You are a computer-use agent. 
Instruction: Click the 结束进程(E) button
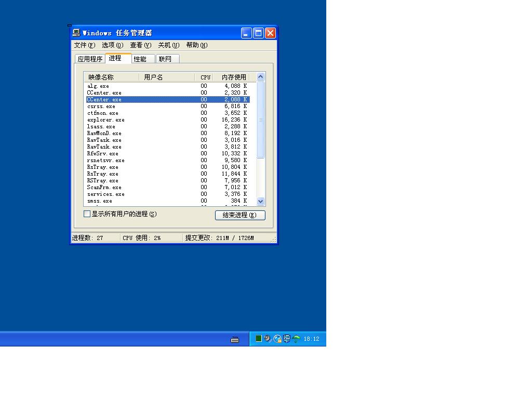pos(240,215)
